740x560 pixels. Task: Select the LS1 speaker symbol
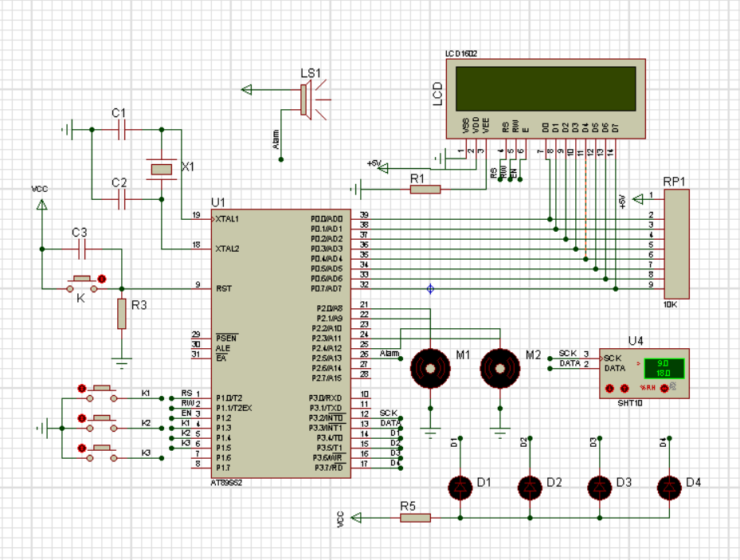pos(305,101)
